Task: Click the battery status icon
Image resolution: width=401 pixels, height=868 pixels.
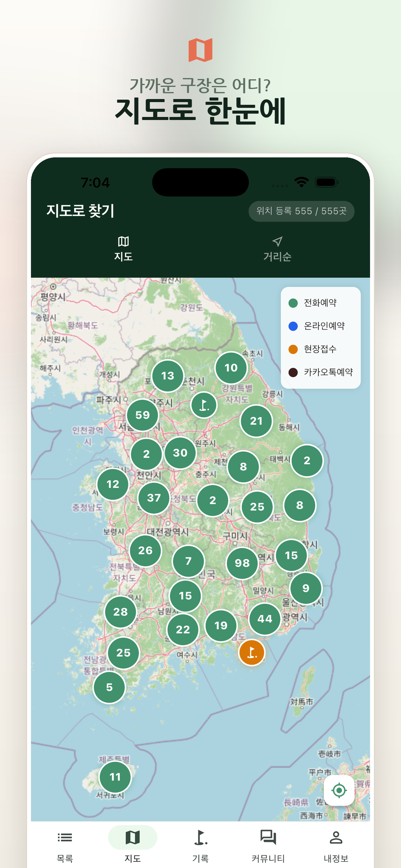Action: click(x=327, y=182)
